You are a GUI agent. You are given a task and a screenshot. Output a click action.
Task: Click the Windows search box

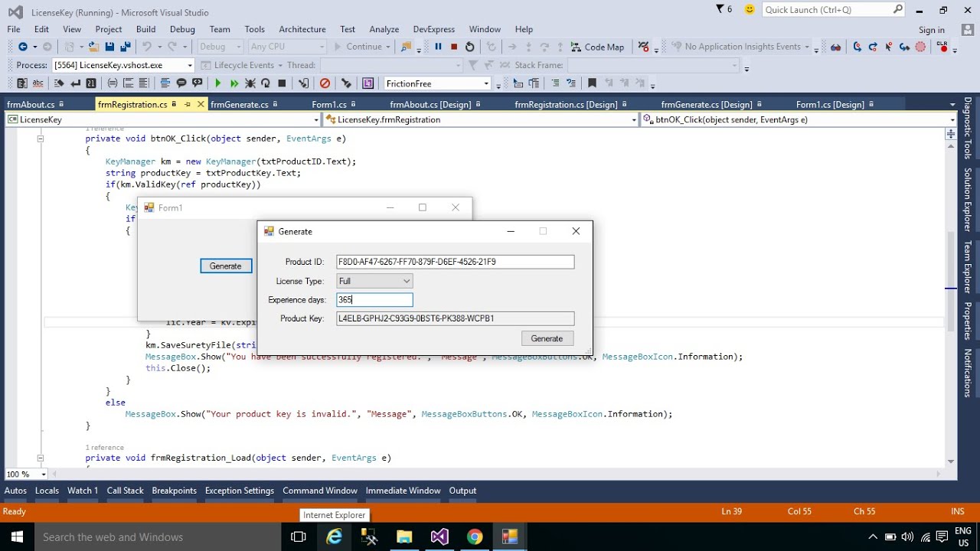[158, 537]
